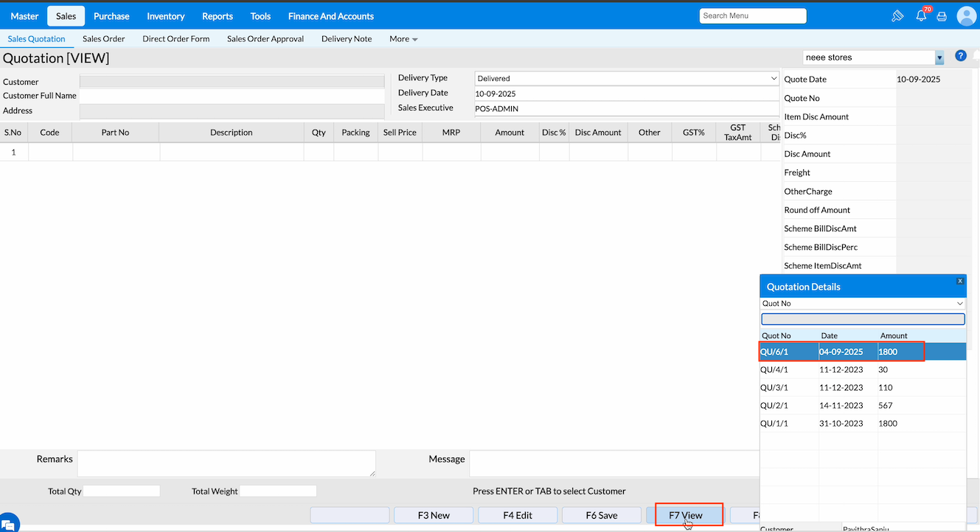
Task: Open Sales Order Approval tab
Action: pyautogui.click(x=265, y=39)
